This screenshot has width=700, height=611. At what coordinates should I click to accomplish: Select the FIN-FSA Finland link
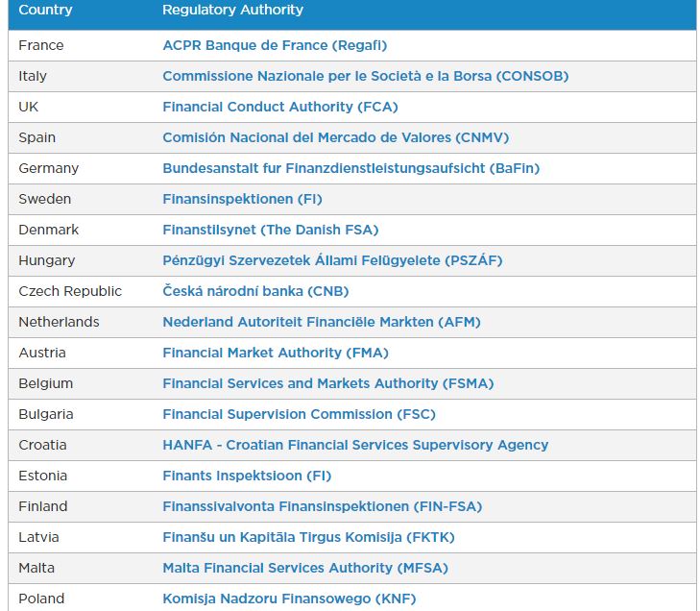[x=323, y=507]
